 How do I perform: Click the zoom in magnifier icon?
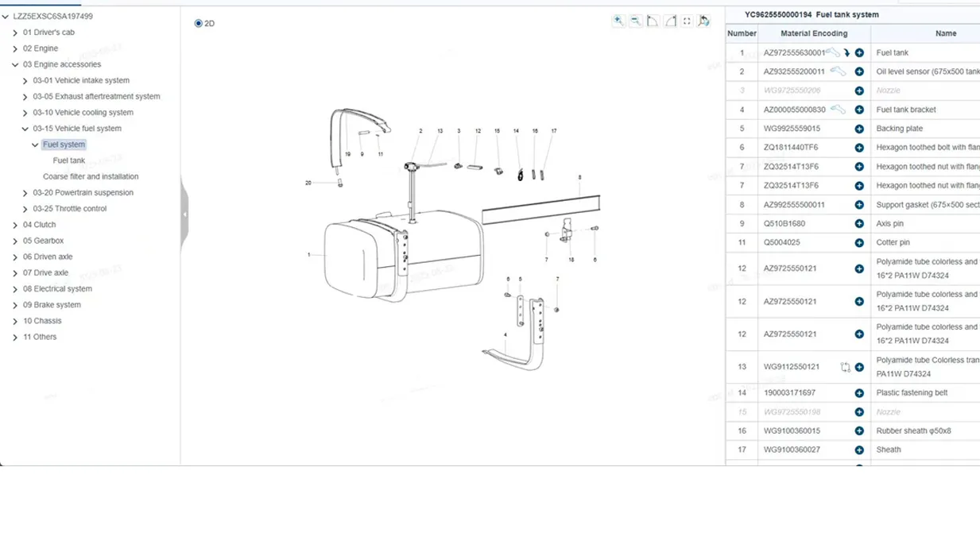point(618,21)
